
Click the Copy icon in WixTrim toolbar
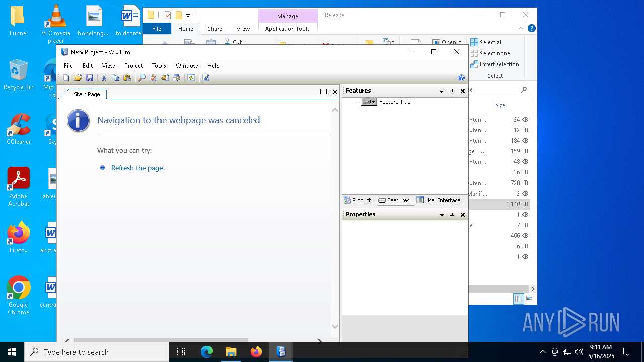[115, 78]
